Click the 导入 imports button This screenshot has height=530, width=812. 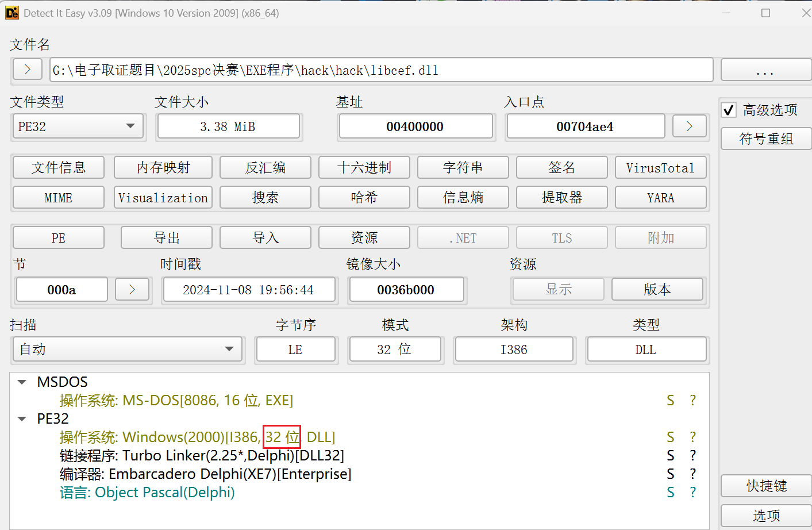265,238
